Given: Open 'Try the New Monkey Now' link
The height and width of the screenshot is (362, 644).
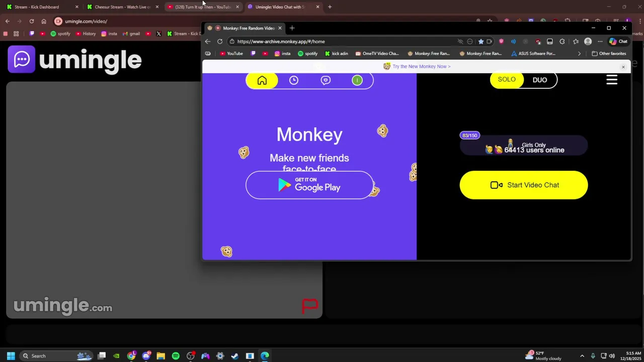Looking at the screenshot, I should 421,66.
